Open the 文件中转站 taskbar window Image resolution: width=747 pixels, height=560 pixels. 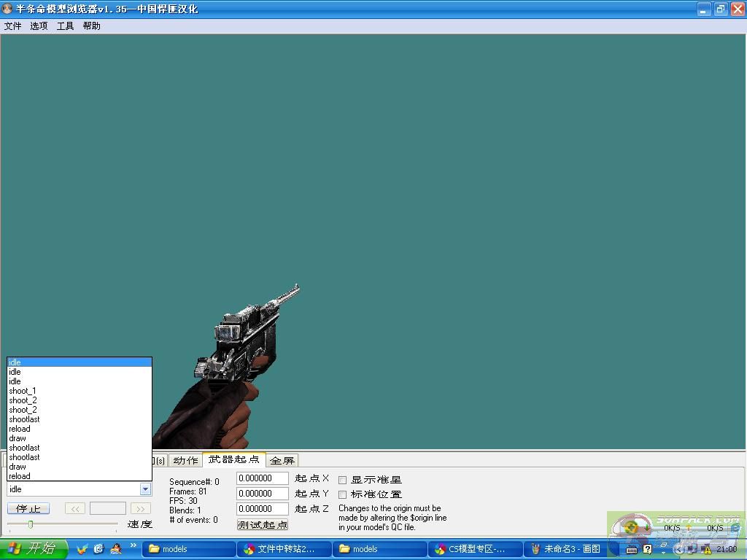point(285,549)
